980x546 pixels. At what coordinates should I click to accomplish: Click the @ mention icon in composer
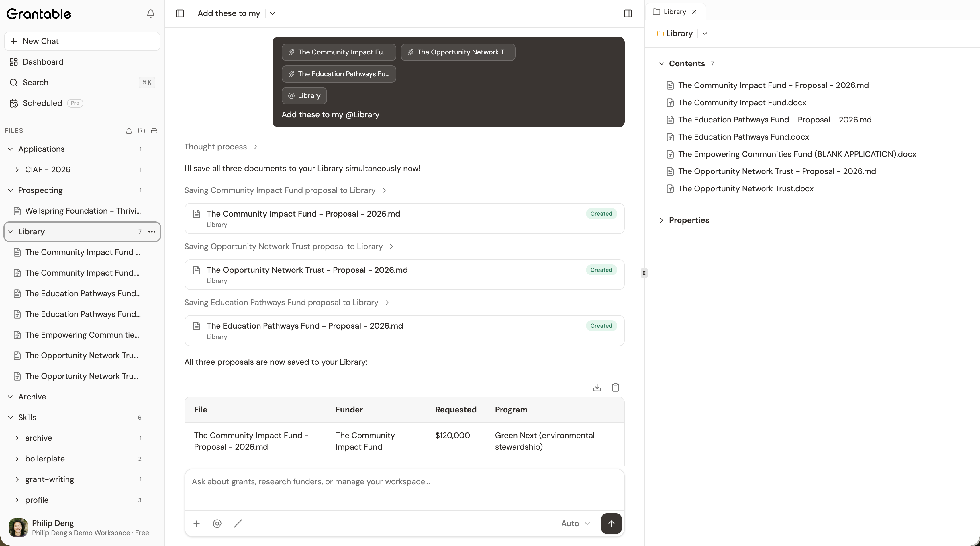217,524
